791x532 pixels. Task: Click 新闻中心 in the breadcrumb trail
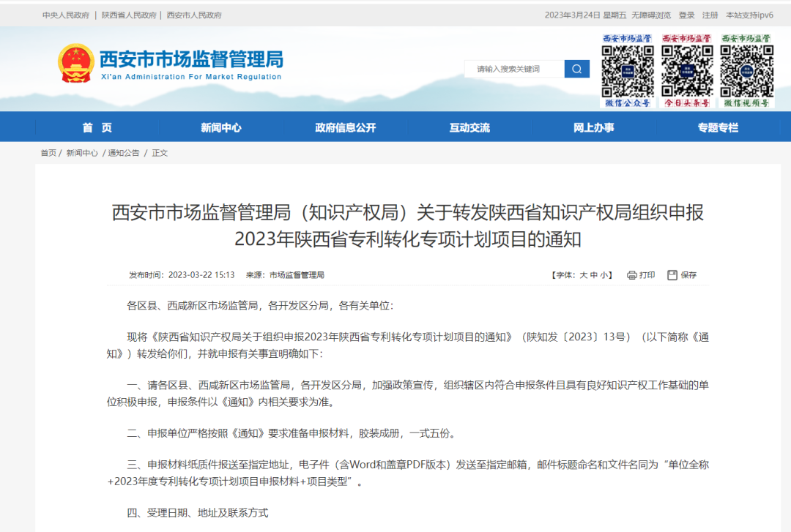(x=82, y=153)
